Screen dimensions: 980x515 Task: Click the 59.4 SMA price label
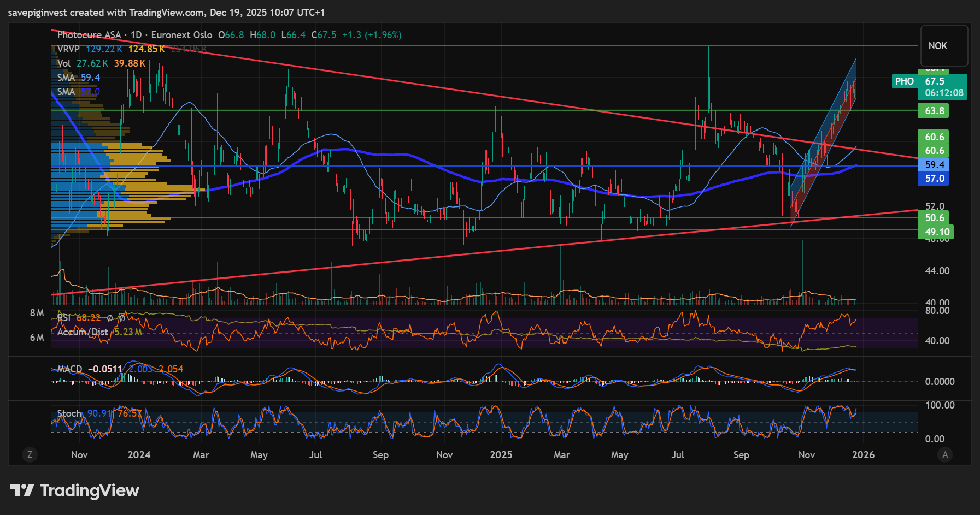(935, 164)
